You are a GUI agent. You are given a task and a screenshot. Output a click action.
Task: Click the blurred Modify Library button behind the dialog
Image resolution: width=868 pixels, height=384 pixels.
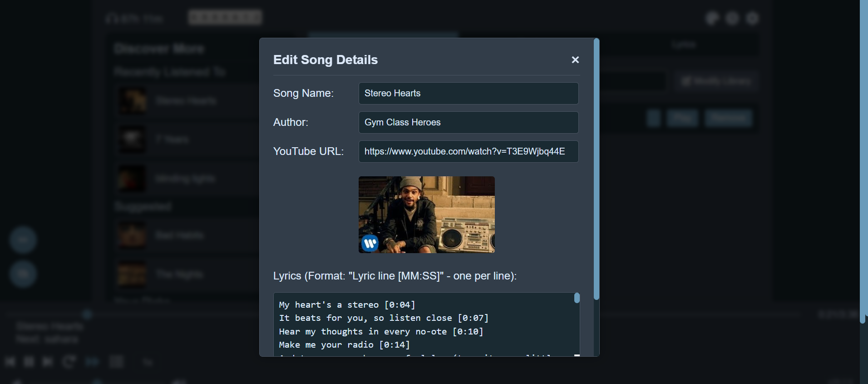pyautogui.click(x=716, y=81)
